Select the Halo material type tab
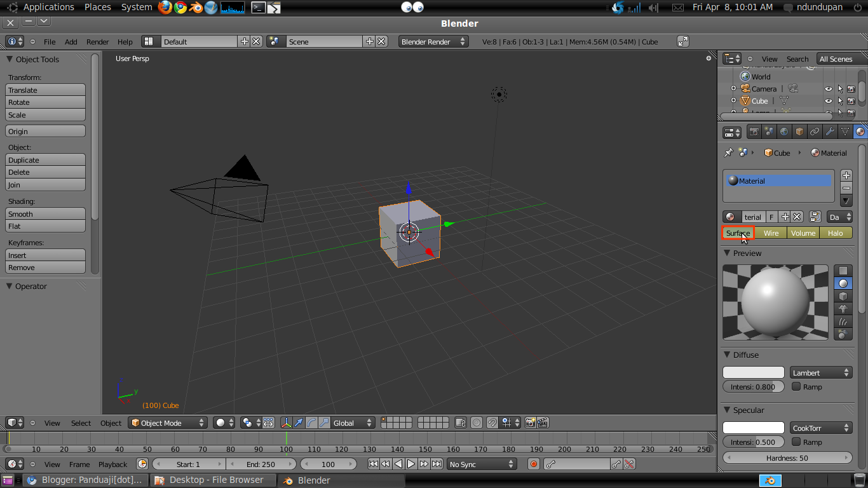Screen dimensions: 868x488 [836, 233]
